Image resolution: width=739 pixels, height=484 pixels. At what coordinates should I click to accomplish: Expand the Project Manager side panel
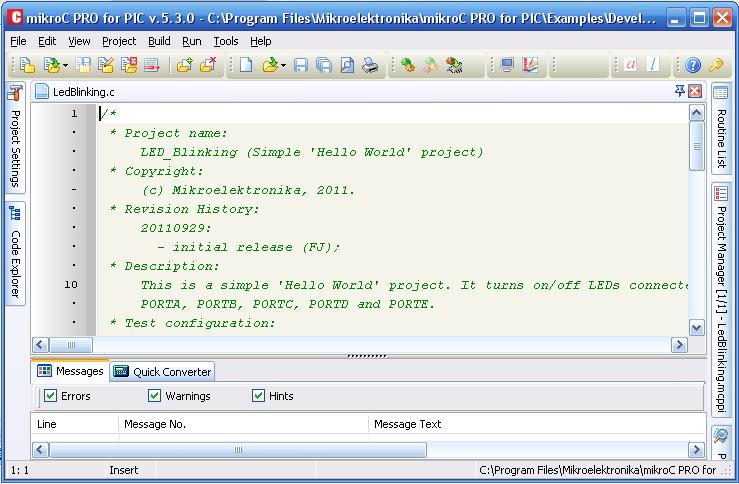pos(721,301)
